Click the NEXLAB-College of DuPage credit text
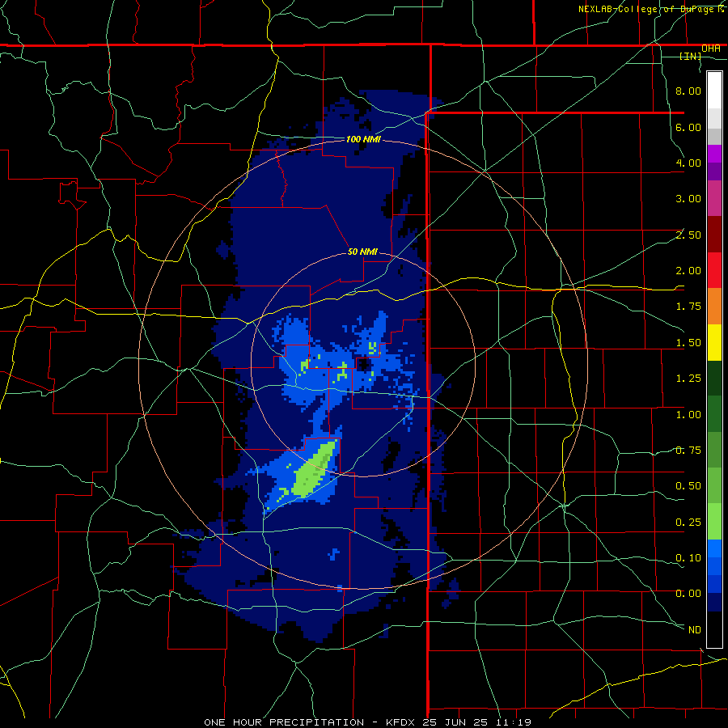The width and height of the screenshot is (728, 728). point(652,9)
